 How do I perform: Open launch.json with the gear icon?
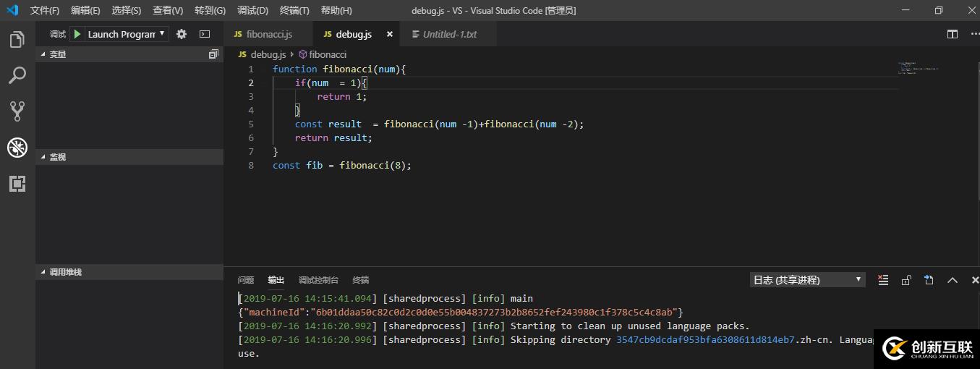(182, 34)
